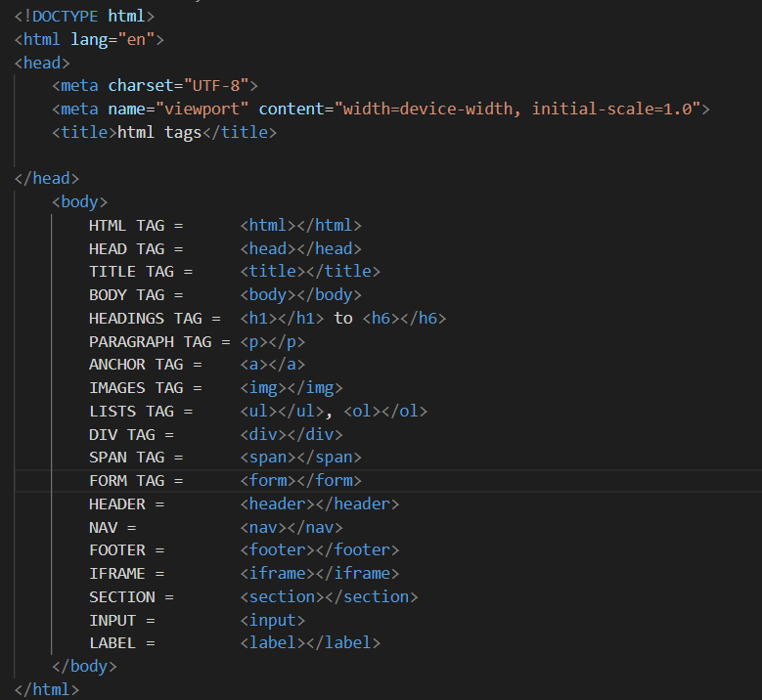Click the "ANCHOR TAG =" label
Image resolution: width=762 pixels, height=700 pixels.
(146, 365)
